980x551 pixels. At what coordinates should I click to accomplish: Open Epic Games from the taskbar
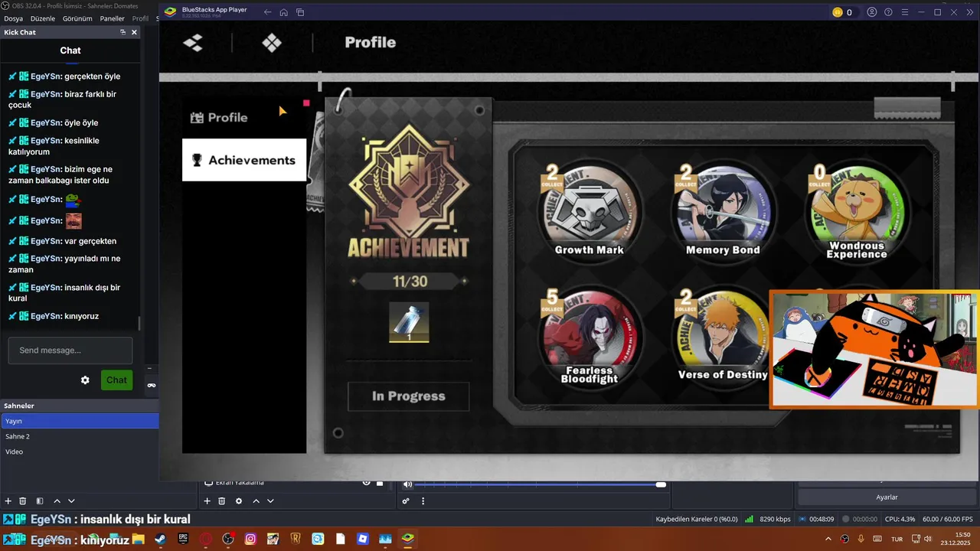click(x=183, y=539)
